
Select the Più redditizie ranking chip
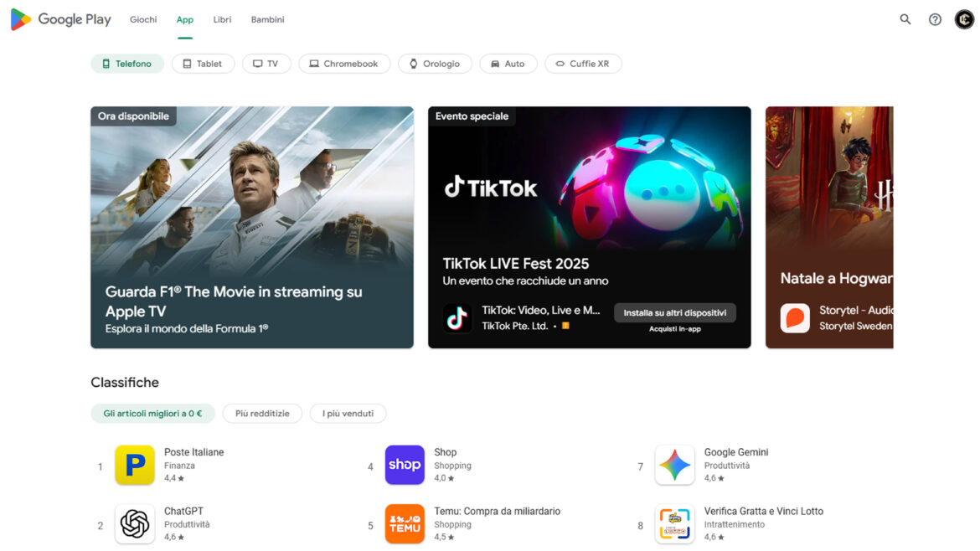coord(262,414)
